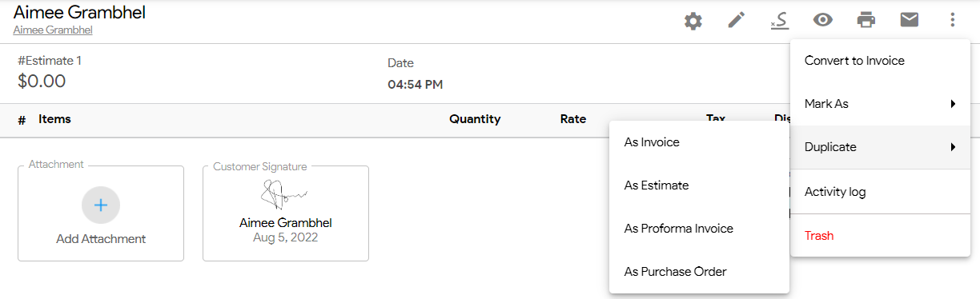Open the settings gear icon
The width and height of the screenshot is (980, 299).
click(693, 21)
